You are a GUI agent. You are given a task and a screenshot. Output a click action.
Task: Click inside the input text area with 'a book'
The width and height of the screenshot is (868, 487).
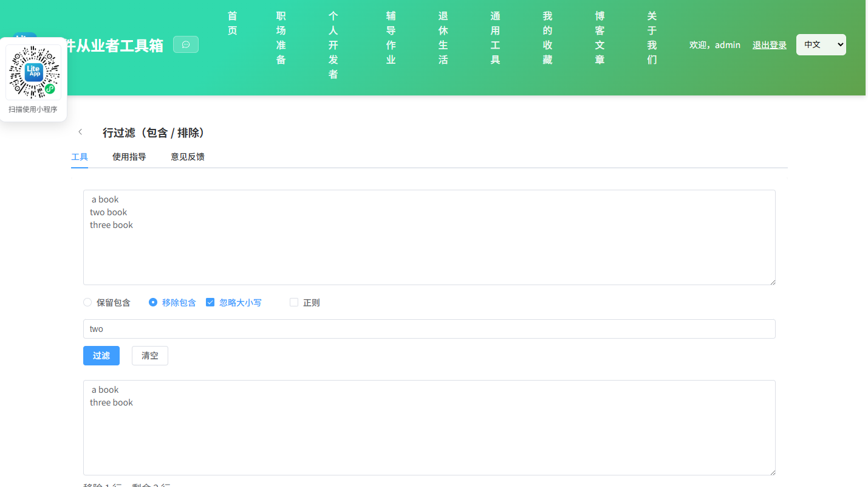(429, 237)
